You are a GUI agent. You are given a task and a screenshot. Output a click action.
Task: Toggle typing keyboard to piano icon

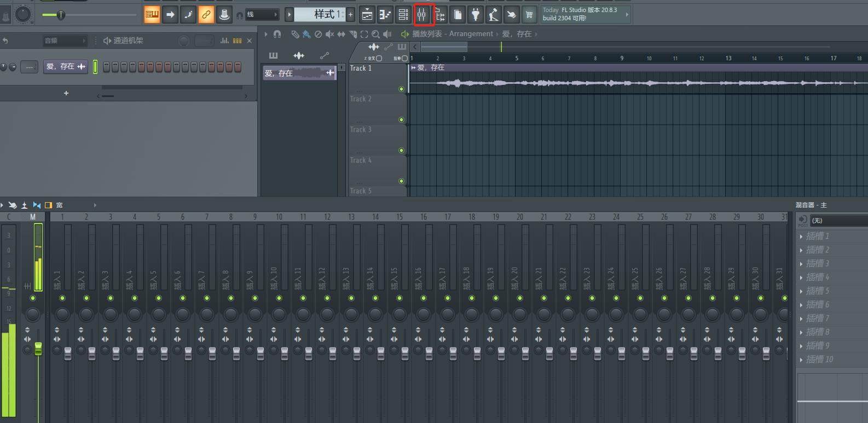[152, 15]
